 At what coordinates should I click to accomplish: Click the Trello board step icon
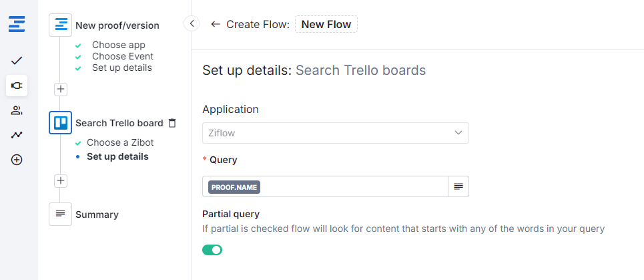coord(60,123)
